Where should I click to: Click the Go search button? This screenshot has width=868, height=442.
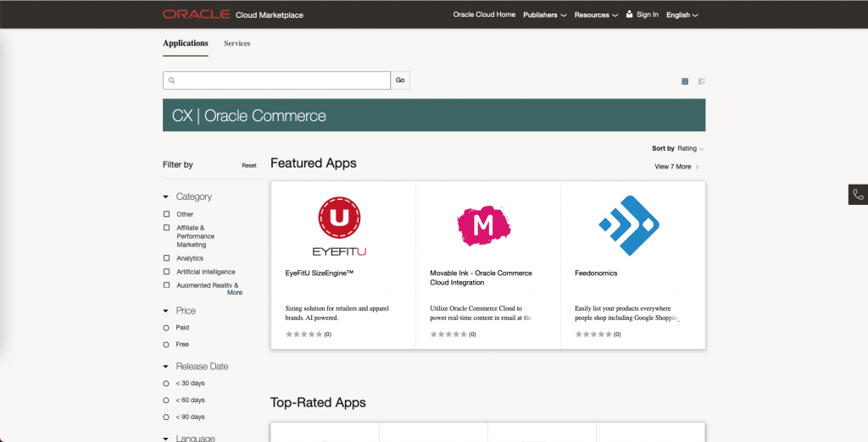pyautogui.click(x=400, y=80)
